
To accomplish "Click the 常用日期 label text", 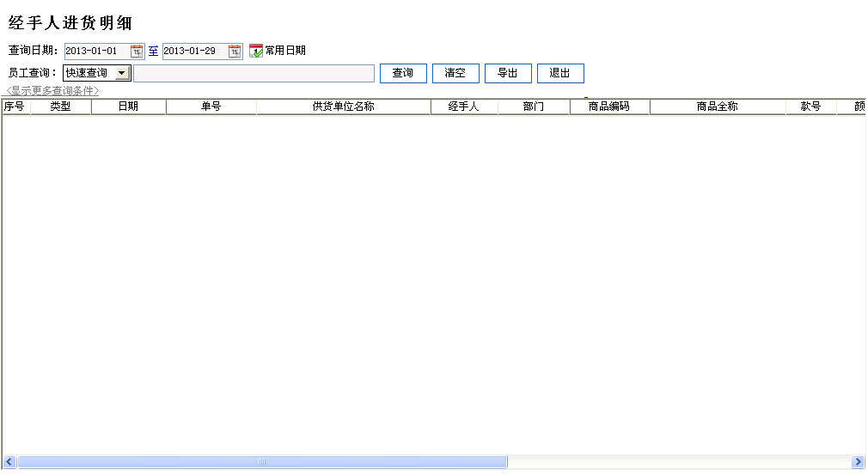I will [285, 51].
